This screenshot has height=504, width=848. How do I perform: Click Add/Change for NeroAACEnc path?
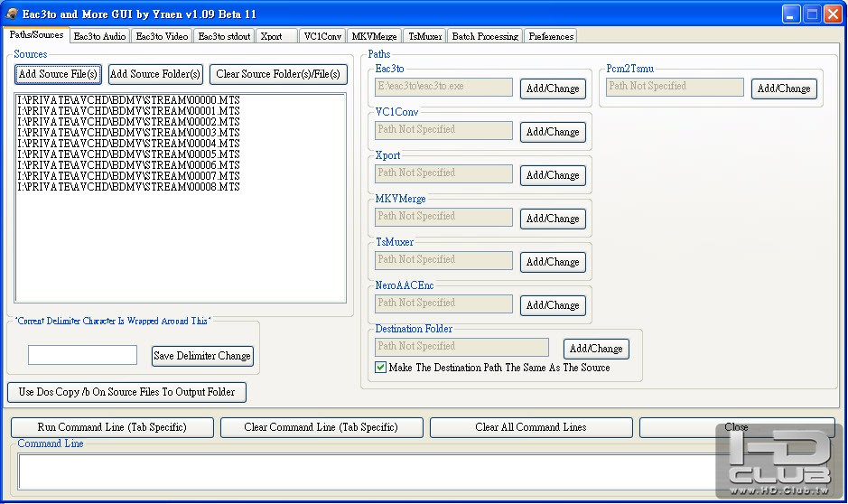[553, 305]
